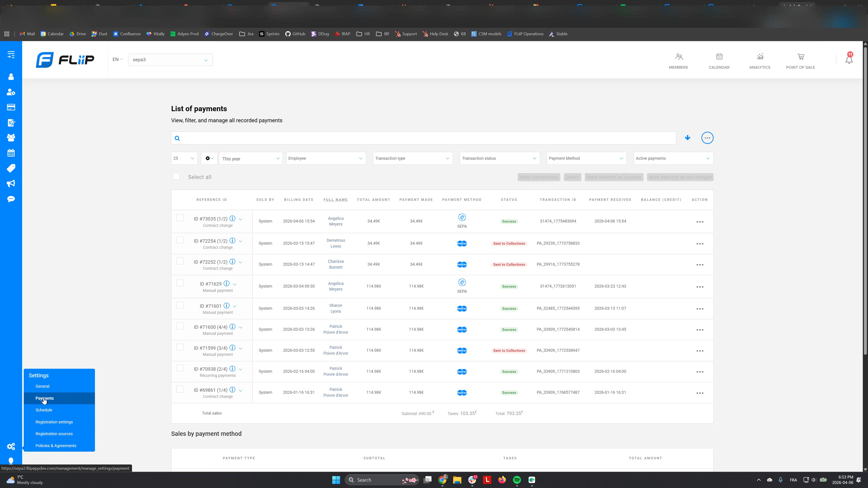The height and width of the screenshot is (488, 868).
Task: Open Calendar from the top navigation
Action: coord(719,61)
